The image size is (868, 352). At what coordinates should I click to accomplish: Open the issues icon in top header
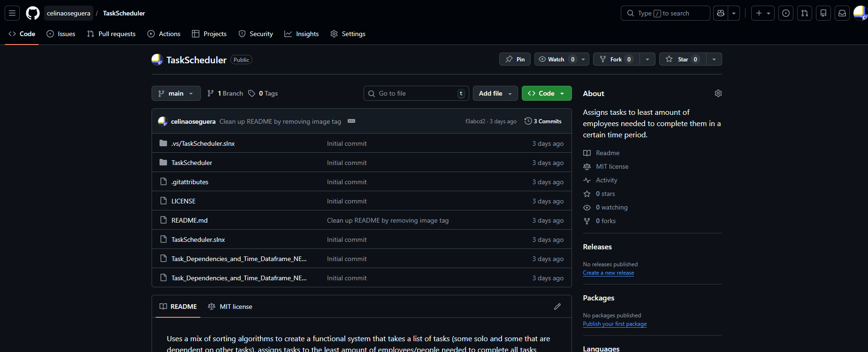[x=786, y=13]
